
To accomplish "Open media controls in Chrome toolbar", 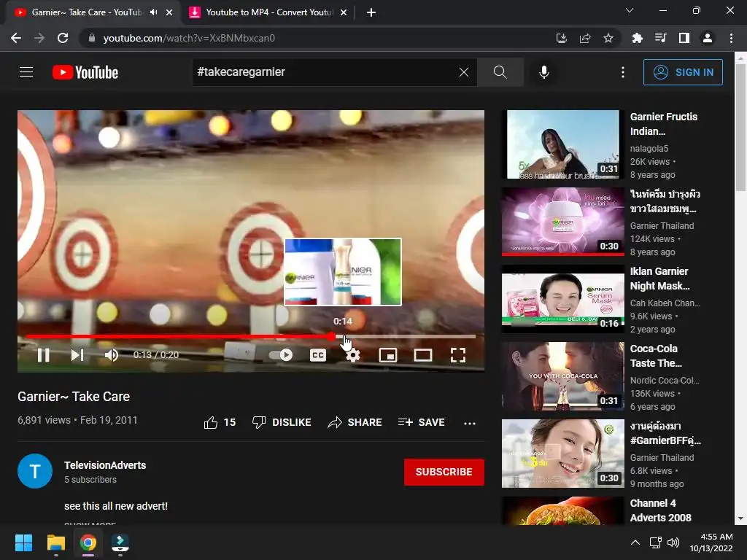I will pyautogui.click(x=660, y=38).
